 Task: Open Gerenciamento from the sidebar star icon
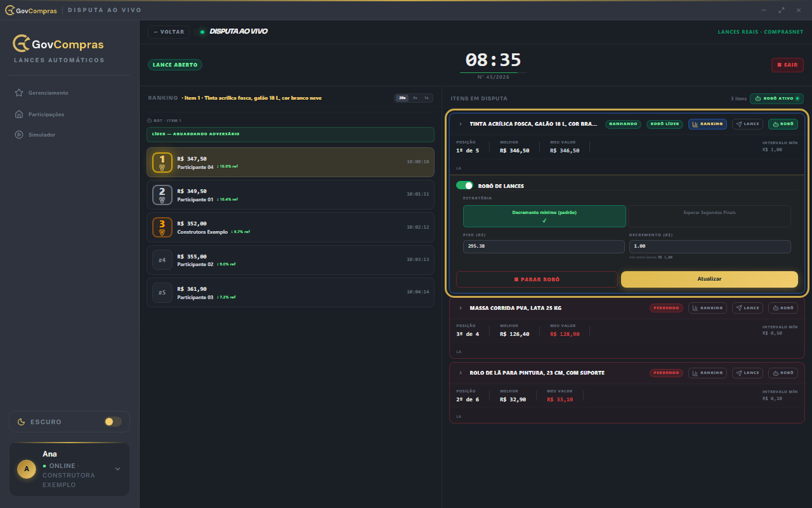[18, 93]
